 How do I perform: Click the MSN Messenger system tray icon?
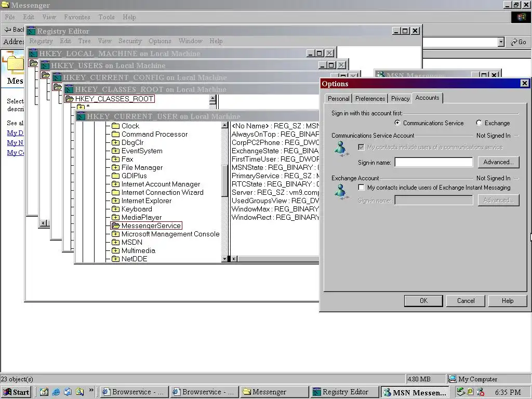(x=480, y=392)
